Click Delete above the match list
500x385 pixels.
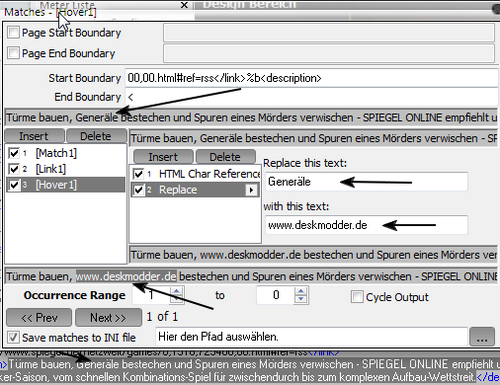pos(96,136)
